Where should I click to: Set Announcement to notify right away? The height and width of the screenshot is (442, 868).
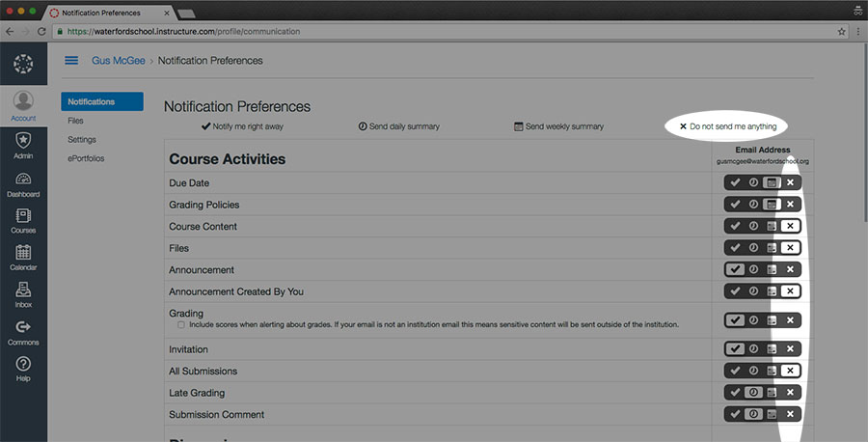pyautogui.click(x=735, y=269)
